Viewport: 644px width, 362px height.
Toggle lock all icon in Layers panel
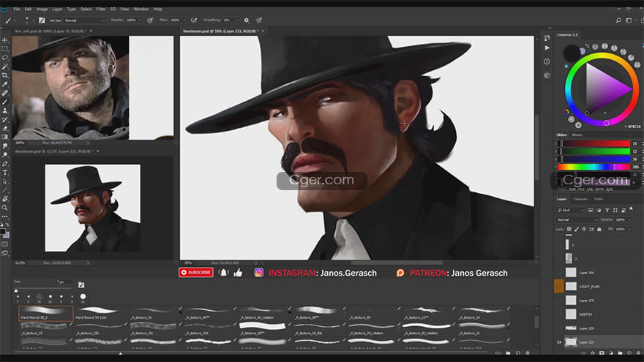[599, 229]
